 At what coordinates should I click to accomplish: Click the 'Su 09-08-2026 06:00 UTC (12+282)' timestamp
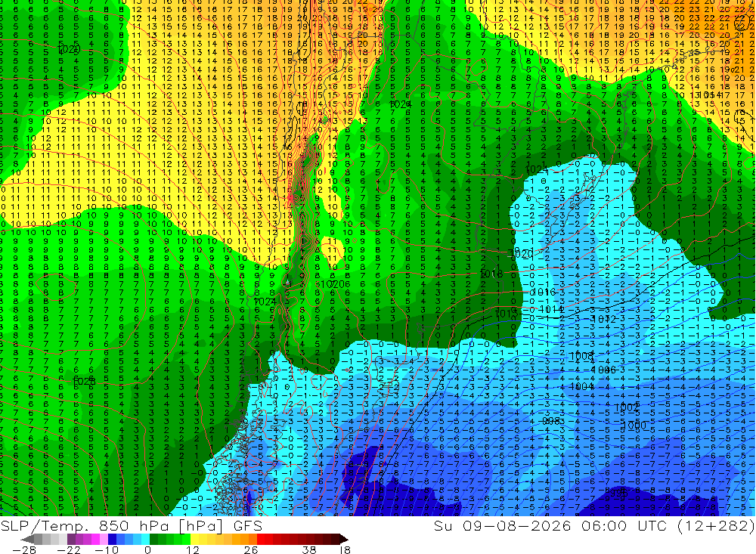[x=594, y=525]
